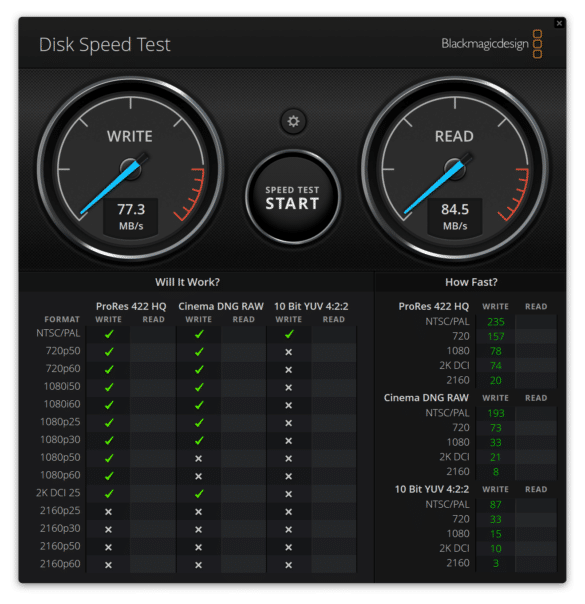Image resolution: width=585 pixels, height=604 pixels.
Task: Click Cinema DNG RAW header in Will It Work
Action: click(x=221, y=306)
